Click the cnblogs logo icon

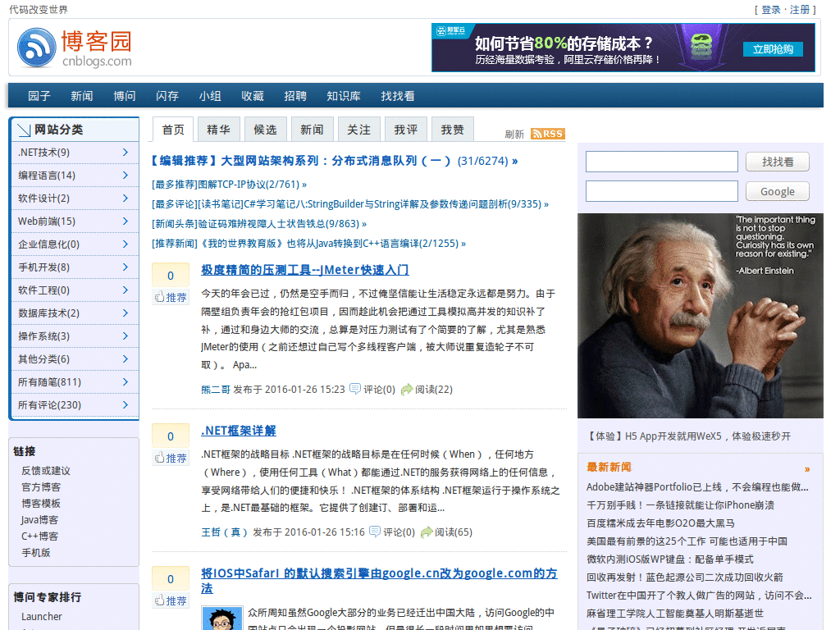36,48
